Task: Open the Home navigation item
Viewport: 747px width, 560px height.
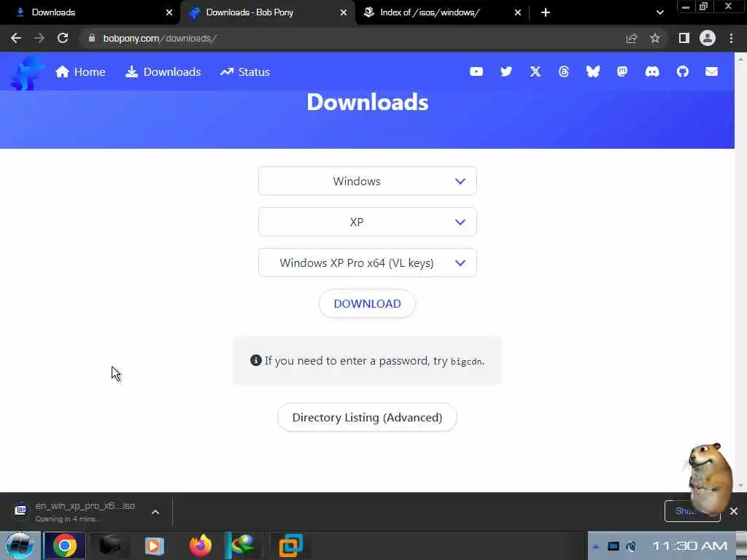Action: pyautogui.click(x=80, y=72)
